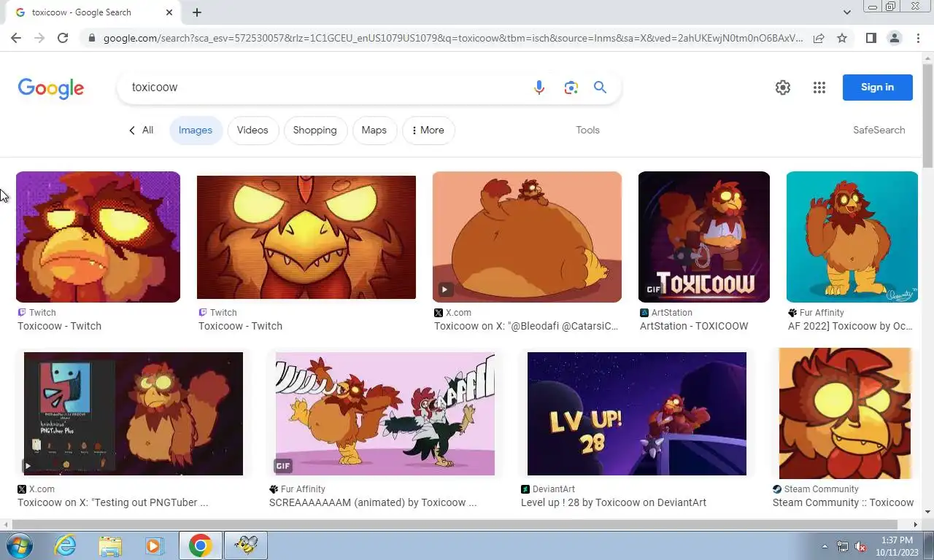Switch to Videos results
This screenshot has width=934, height=560.
[x=252, y=131]
